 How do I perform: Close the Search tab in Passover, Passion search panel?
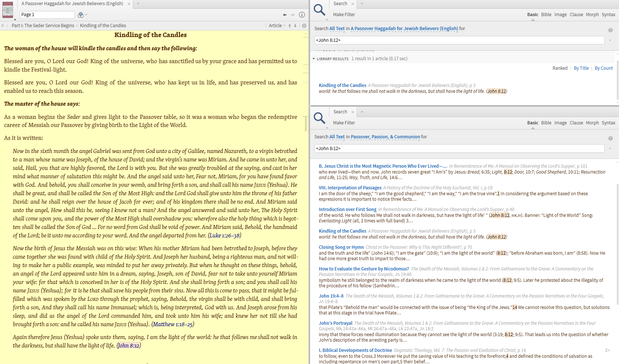click(x=353, y=112)
